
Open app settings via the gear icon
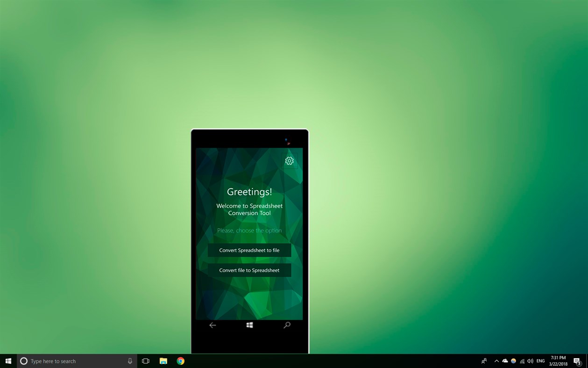[289, 160]
